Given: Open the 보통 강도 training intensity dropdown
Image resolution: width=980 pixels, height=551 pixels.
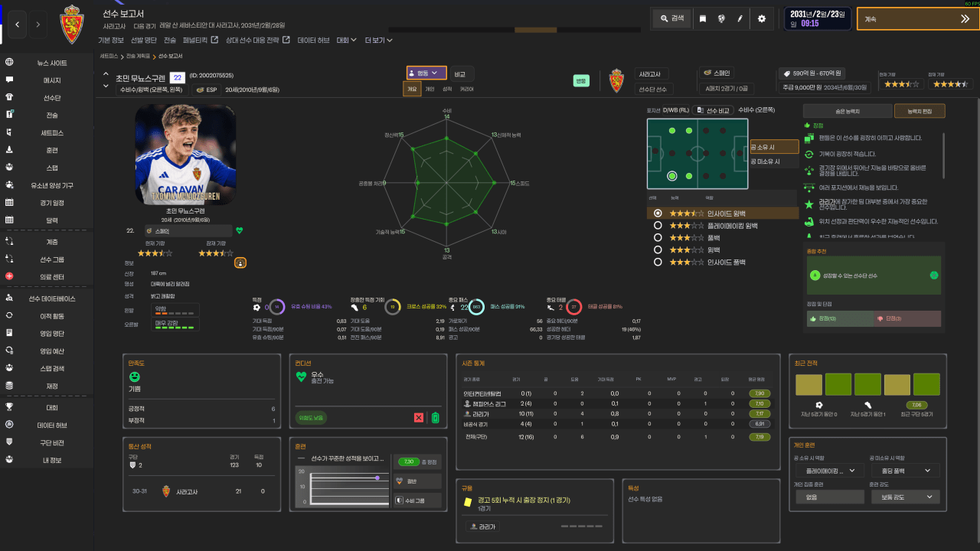Looking at the screenshot, I should tap(905, 497).
